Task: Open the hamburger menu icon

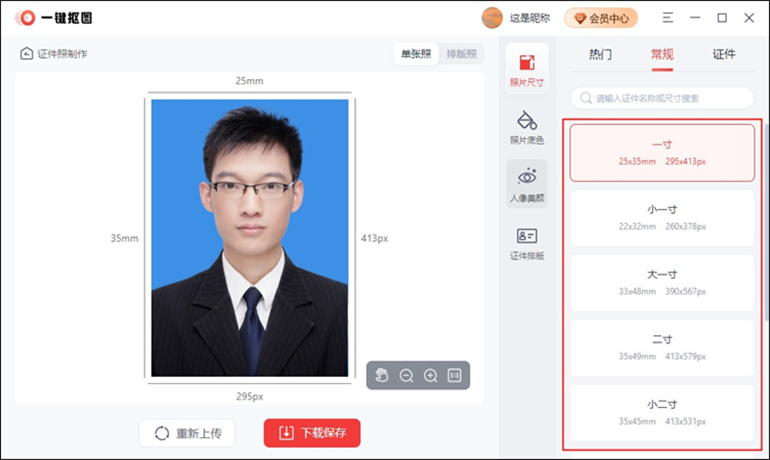Action: [x=667, y=18]
